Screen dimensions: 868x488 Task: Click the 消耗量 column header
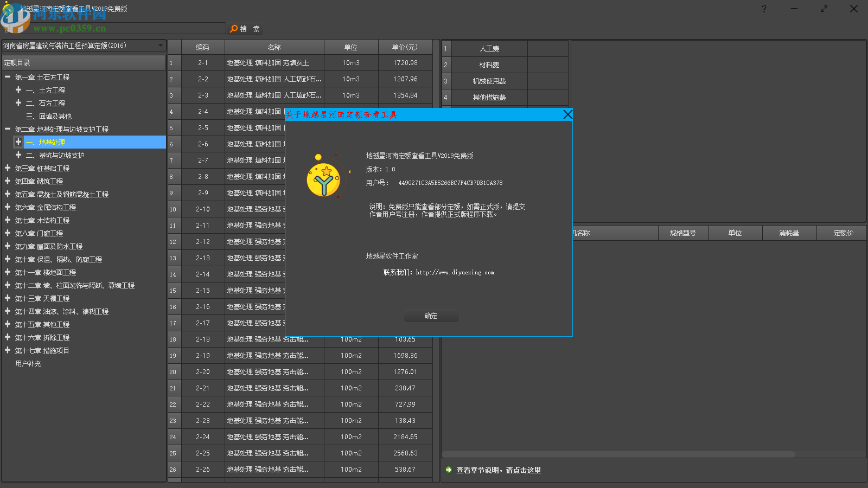(789, 233)
